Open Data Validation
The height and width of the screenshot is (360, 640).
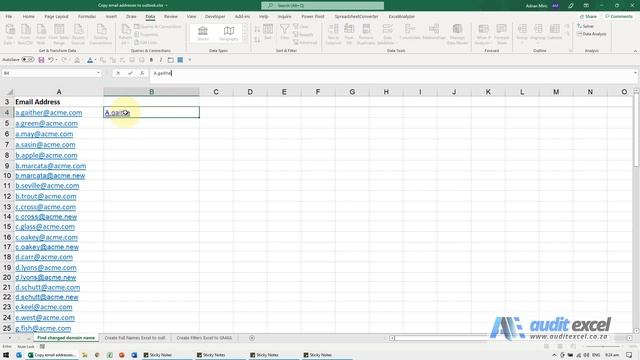coord(387,34)
